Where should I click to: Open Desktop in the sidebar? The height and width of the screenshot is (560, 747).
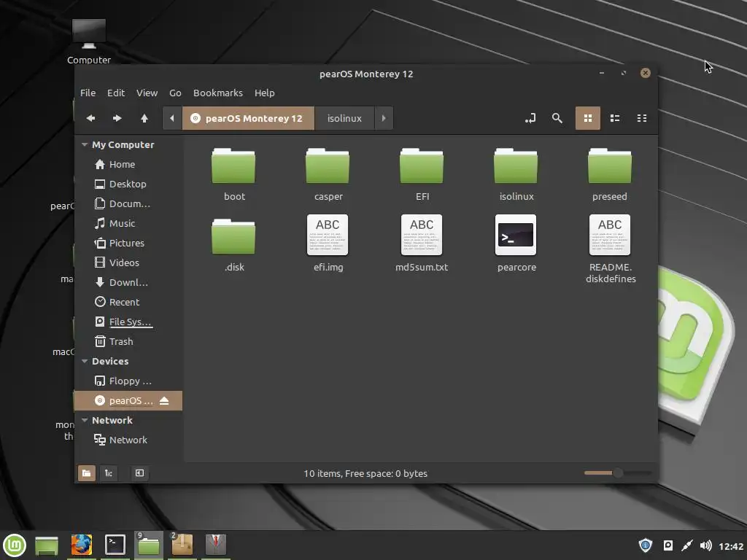click(x=128, y=184)
